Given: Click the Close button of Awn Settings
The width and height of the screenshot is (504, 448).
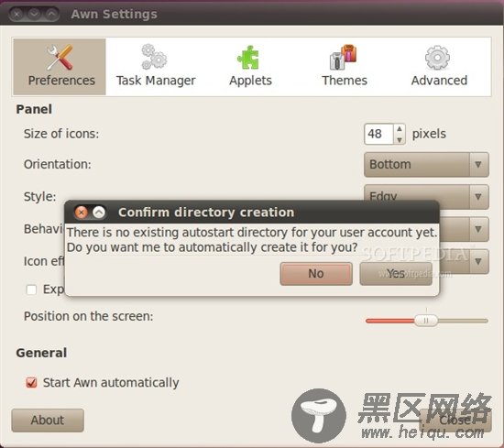Looking at the screenshot, I should tap(455, 421).
